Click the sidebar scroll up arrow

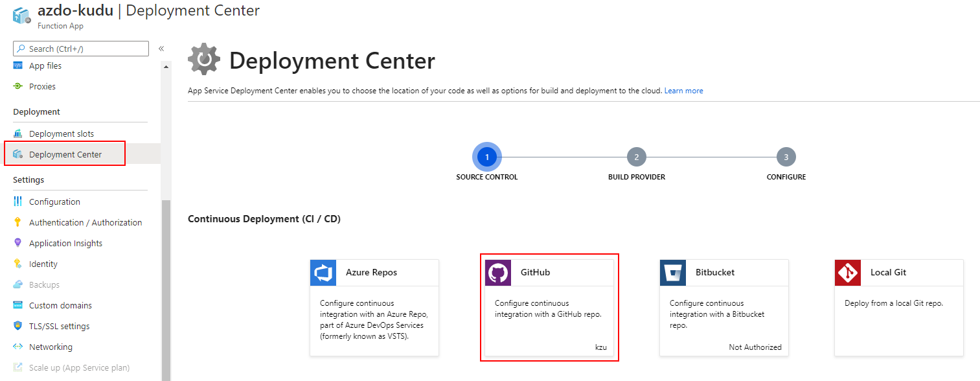click(x=166, y=66)
